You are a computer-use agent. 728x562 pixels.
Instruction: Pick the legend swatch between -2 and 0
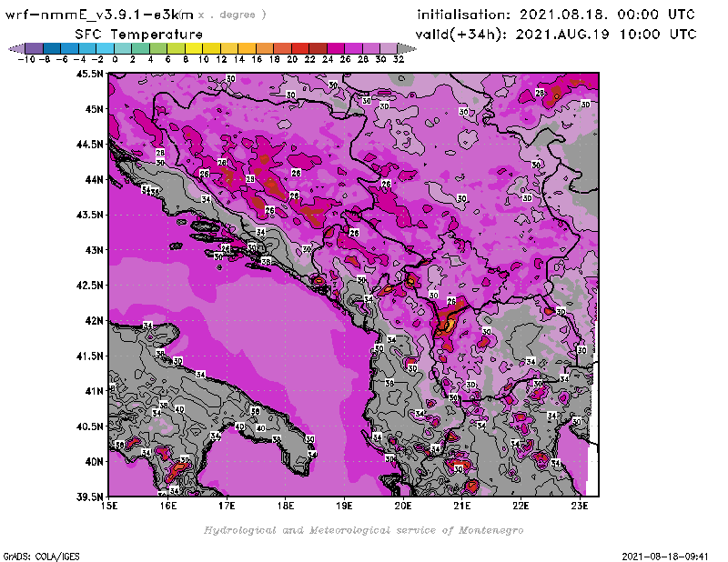105,48
